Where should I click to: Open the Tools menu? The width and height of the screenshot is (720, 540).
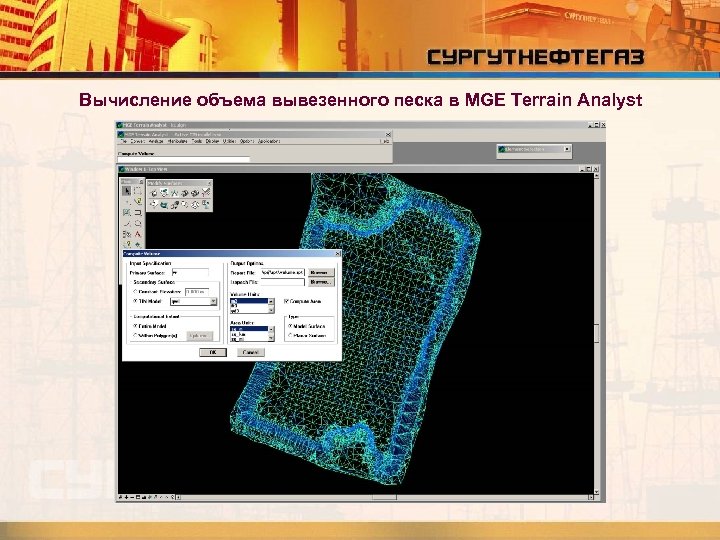tap(197, 141)
